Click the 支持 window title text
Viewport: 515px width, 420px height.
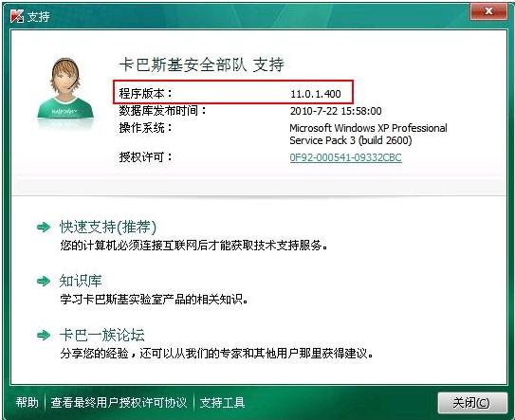pyautogui.click(x=39, y=16)
